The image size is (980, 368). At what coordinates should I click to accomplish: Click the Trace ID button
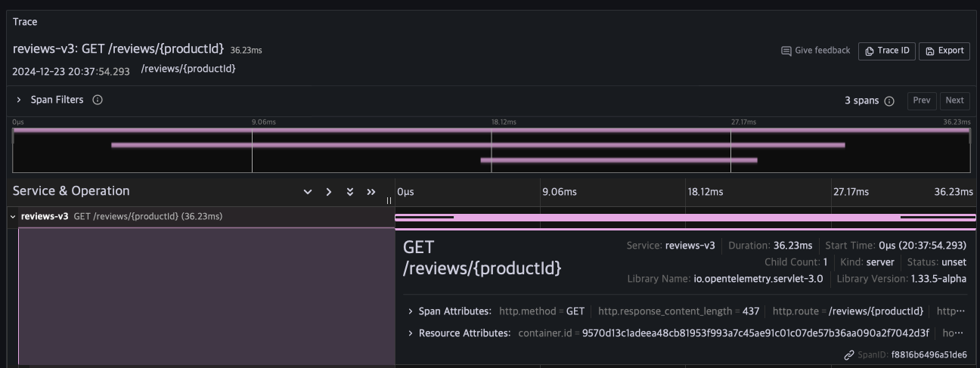tap(886, 51)
